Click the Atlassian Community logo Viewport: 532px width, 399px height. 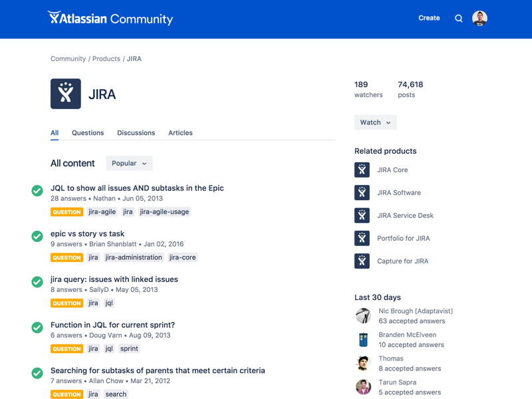110,19
